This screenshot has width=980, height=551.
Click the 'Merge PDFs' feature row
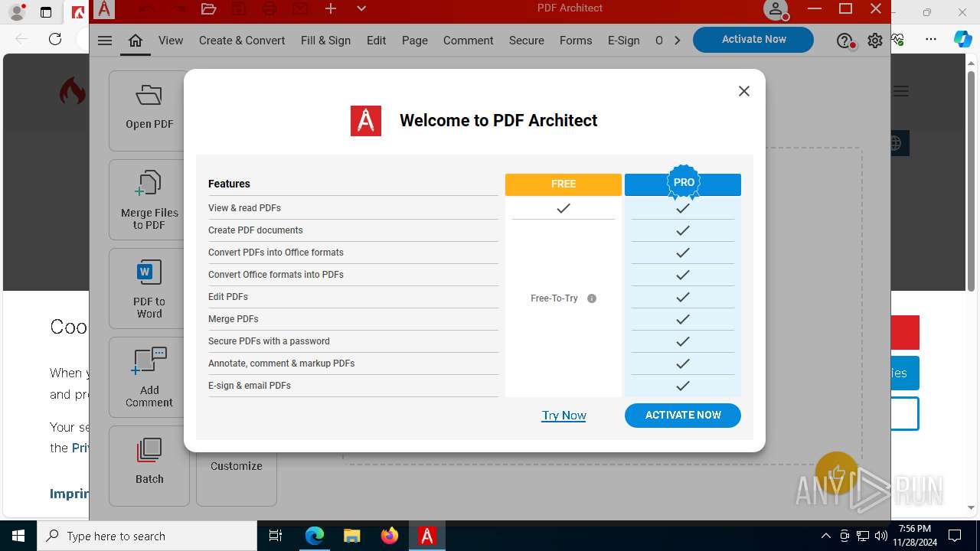pos(353,319)
